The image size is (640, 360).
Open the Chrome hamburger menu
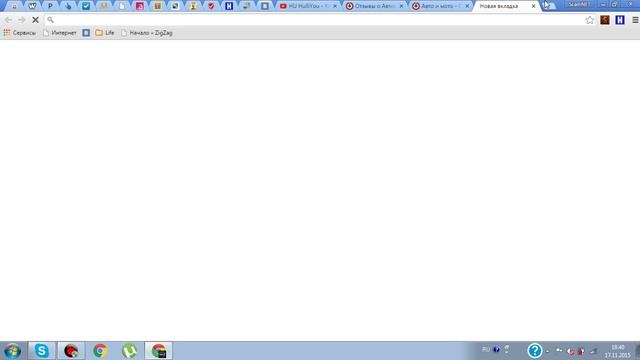click(635, 20)
